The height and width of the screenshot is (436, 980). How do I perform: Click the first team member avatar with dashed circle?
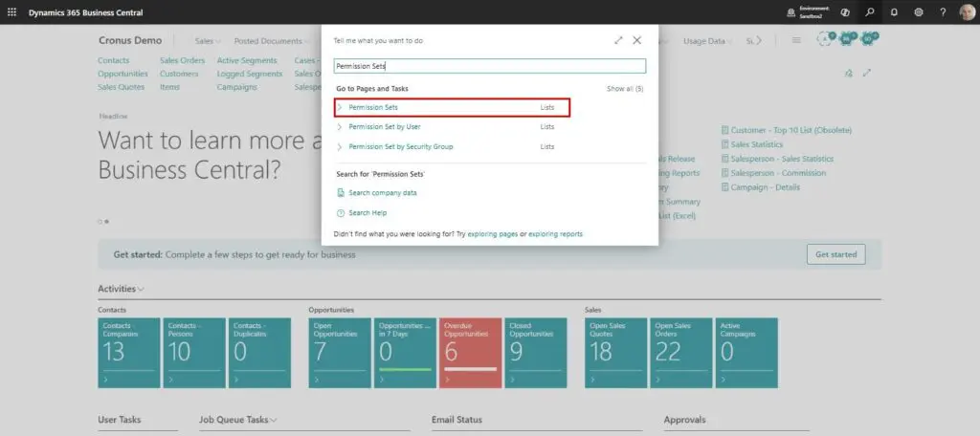(826, 39)
